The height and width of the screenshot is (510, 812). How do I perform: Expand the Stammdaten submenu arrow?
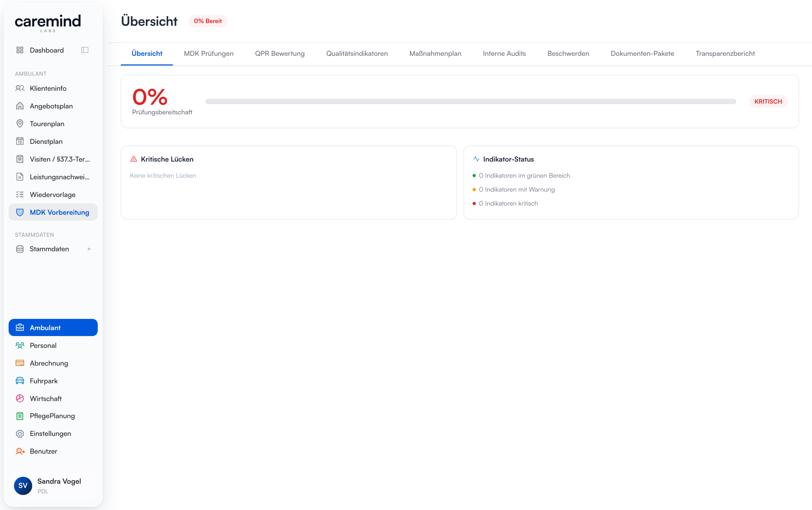coord(89,249)
